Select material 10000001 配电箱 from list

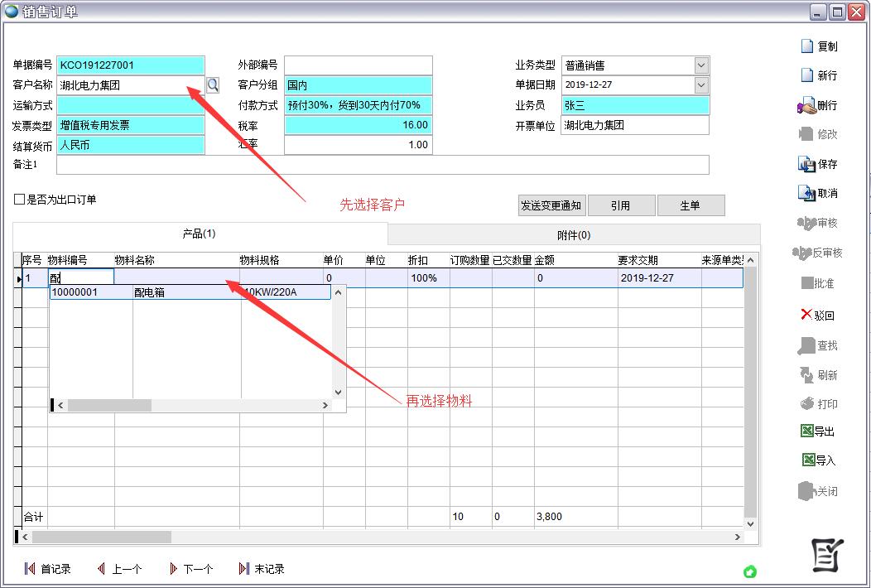click(x=149, y=292)
